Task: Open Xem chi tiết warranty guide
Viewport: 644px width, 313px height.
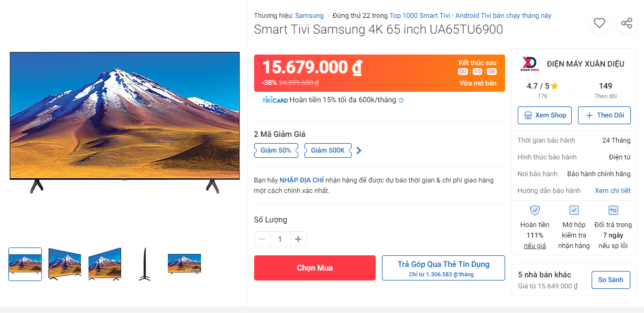Action: click(x=613, y=190)
